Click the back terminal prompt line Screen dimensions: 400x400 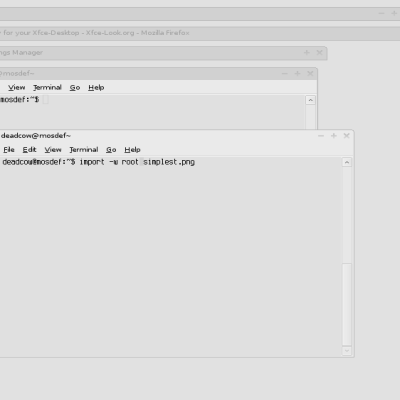coord(19,99)
